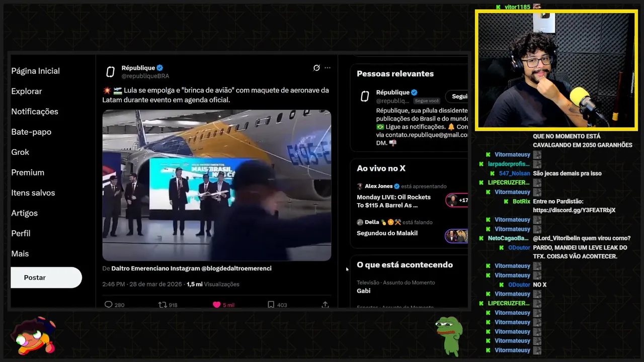Click République name in Pessoas relevantes
The width and height of the screenshot is (644, 362).
coord(392,93)
